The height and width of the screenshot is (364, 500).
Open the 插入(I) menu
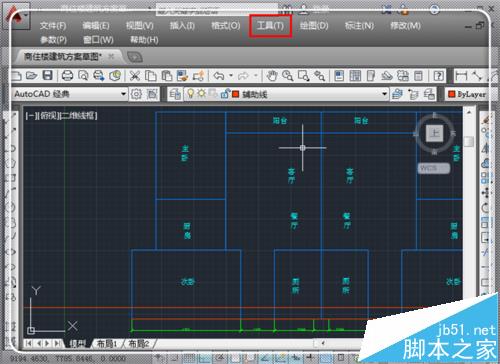pos(182,26)
